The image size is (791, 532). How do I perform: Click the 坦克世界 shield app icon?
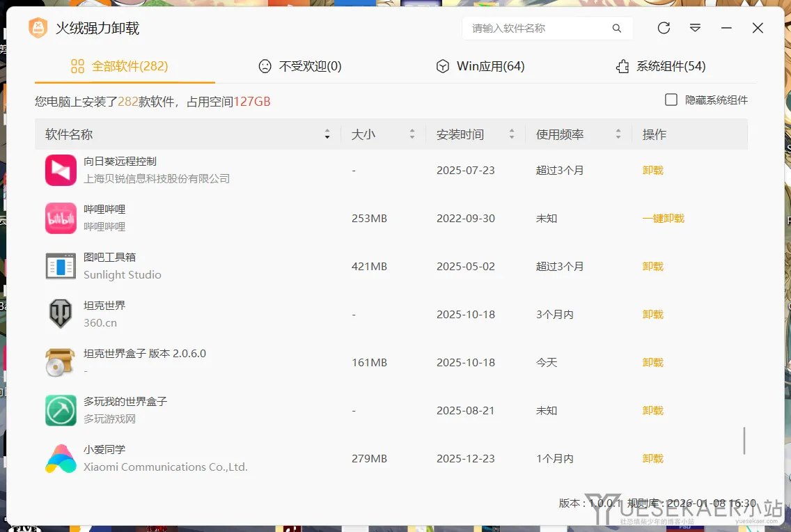[61, 313]
